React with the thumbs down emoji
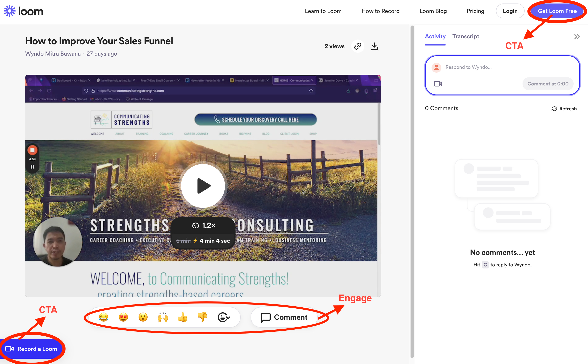588x364 pixels. pyautogui.click(x=202, y=317)
